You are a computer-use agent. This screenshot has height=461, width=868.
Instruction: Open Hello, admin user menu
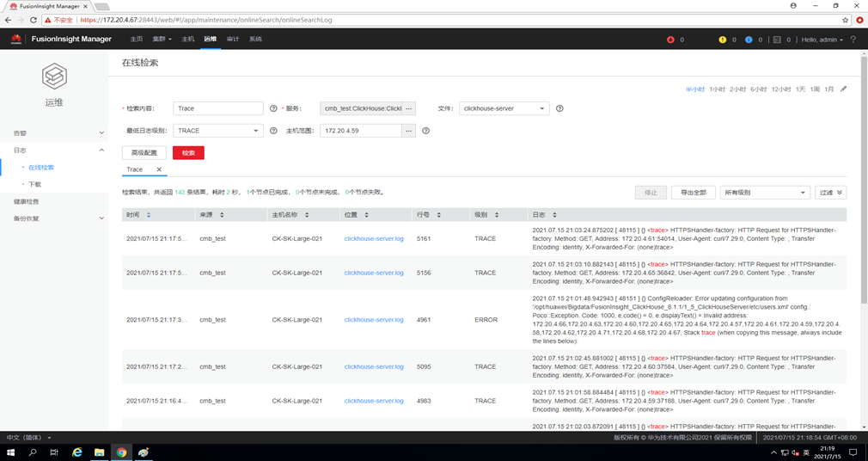(822, 40)
